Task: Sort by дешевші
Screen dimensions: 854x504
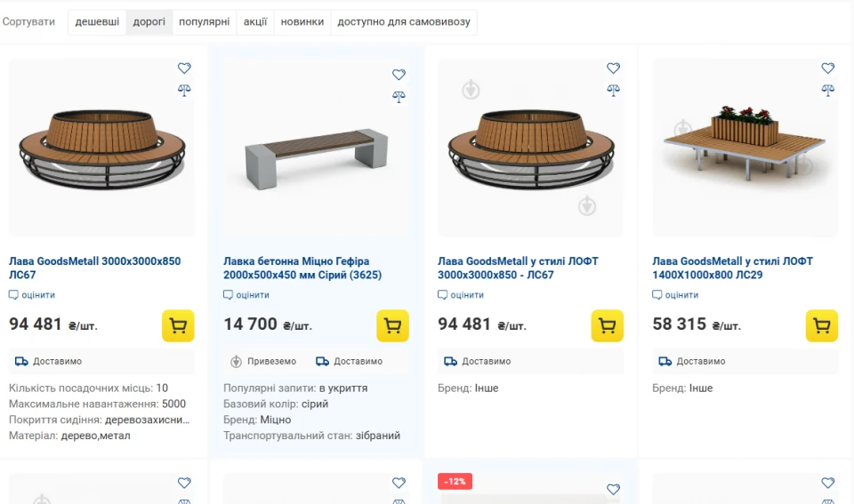Action: pos(97,22)
